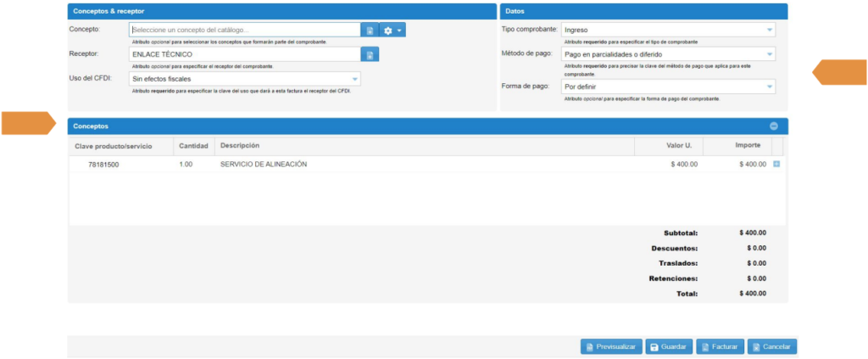868x359 pixels.
Task: Click the Descripción column header
Action: coord(239,146)
